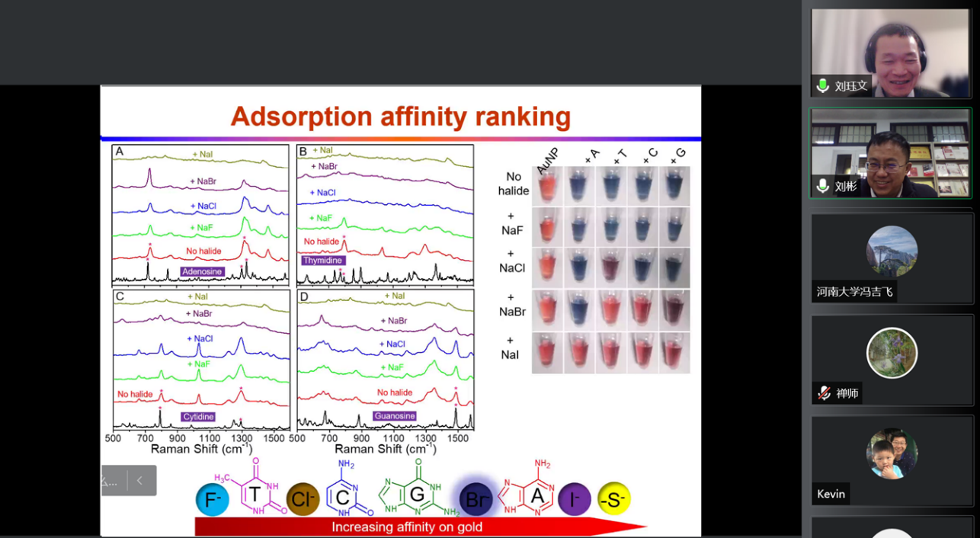Click 刘彬's green microphone icon
Viewport: 980px width, 538px height.
point(823,186)
